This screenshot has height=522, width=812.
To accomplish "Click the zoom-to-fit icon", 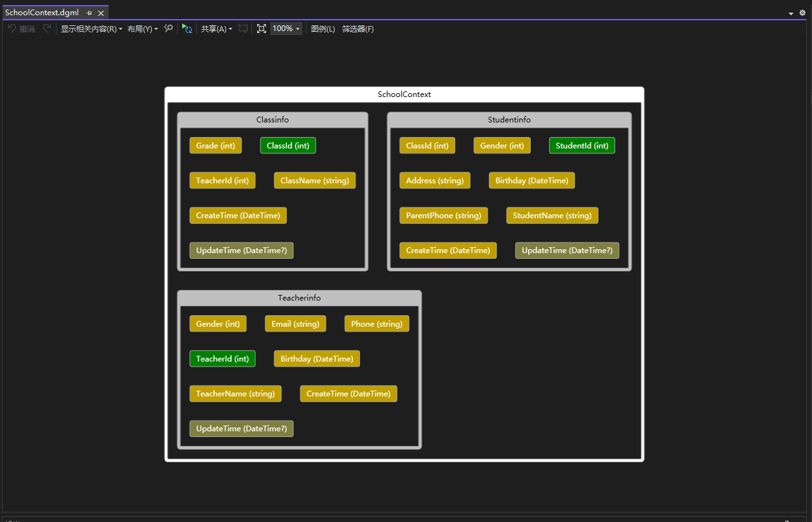I will [261, 29].
